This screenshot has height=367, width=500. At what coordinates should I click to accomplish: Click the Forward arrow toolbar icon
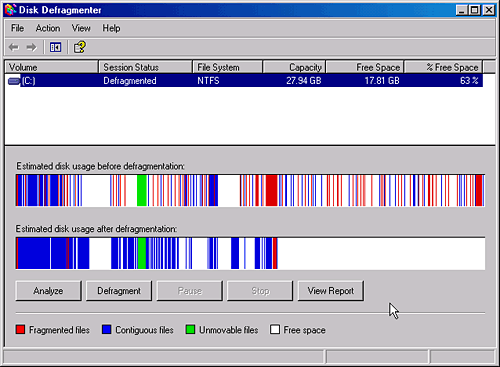[32, 47]
